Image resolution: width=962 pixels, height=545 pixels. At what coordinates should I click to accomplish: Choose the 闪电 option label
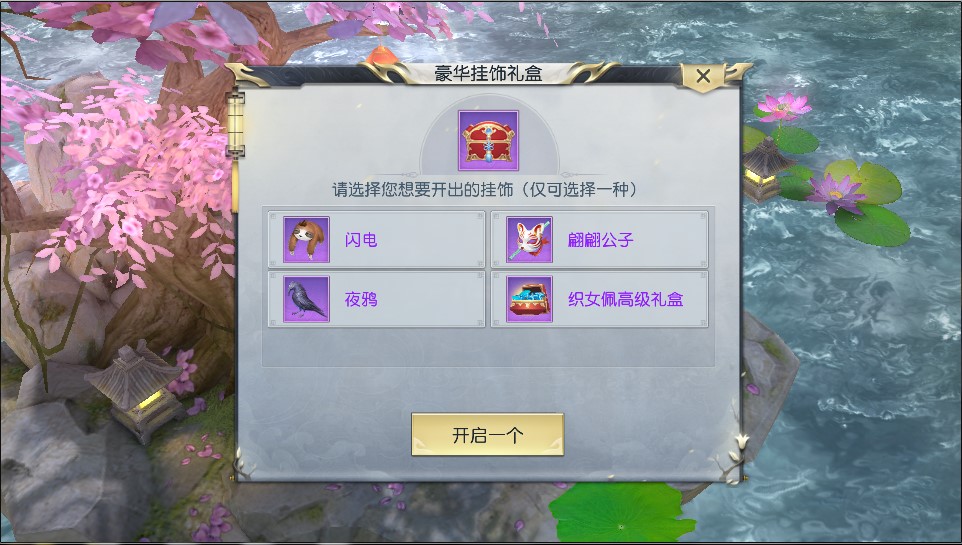click(361, 240)
